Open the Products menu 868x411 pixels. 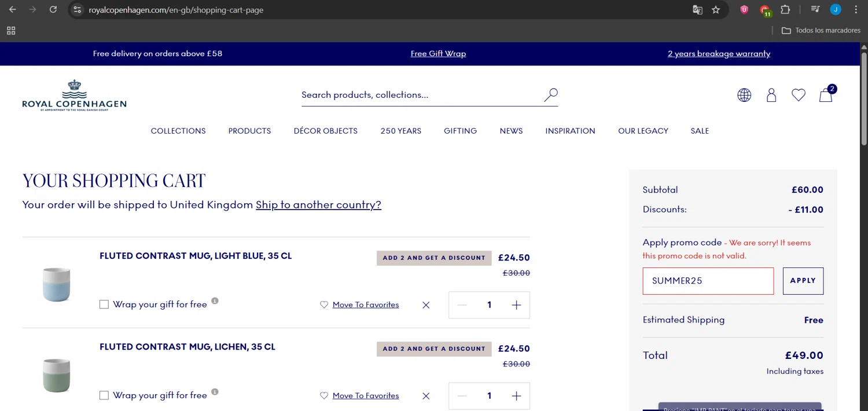pos(249,131)
